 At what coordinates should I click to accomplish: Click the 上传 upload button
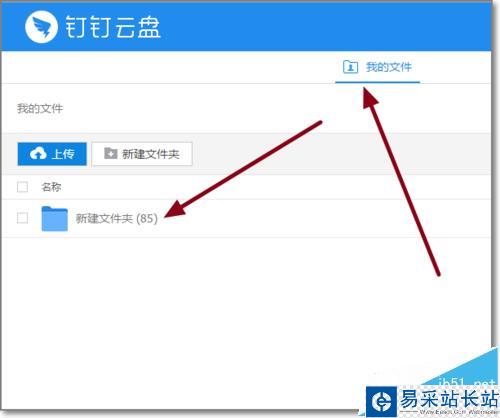tap(52, 154)
